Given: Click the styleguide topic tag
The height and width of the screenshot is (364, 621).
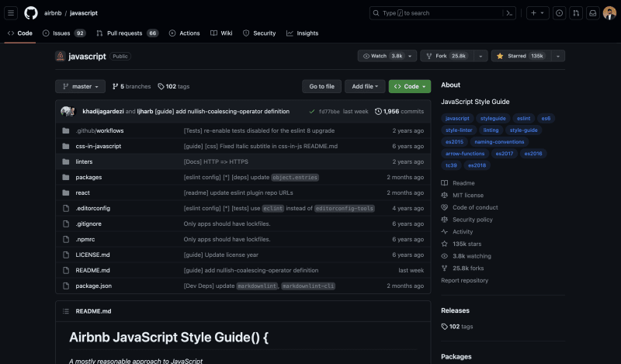Looking at the screenshot, I should (x=493, y=119).
